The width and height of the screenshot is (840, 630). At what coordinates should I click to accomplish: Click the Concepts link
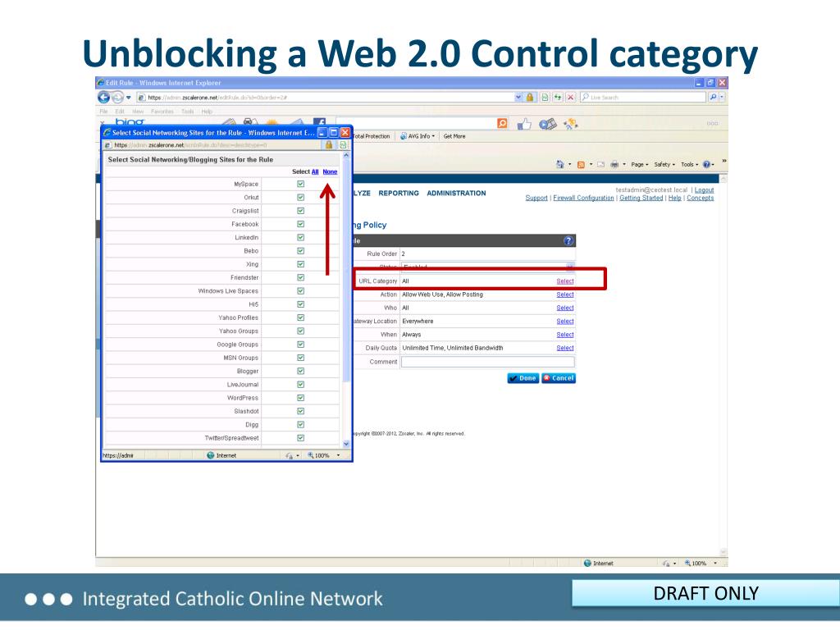click(x=701, y=199)
